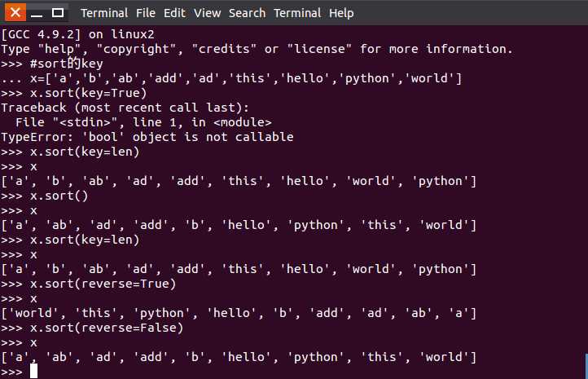The width and height of the screenshot is (588, 379).
Task: Maximize the terminal window using square icon
Action: coord(57,13)
